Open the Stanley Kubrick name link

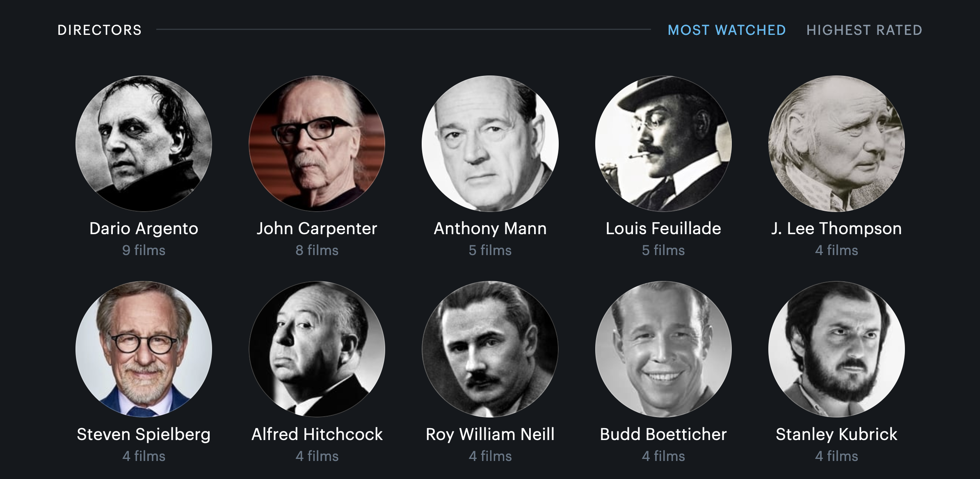(x=836, y=434)
